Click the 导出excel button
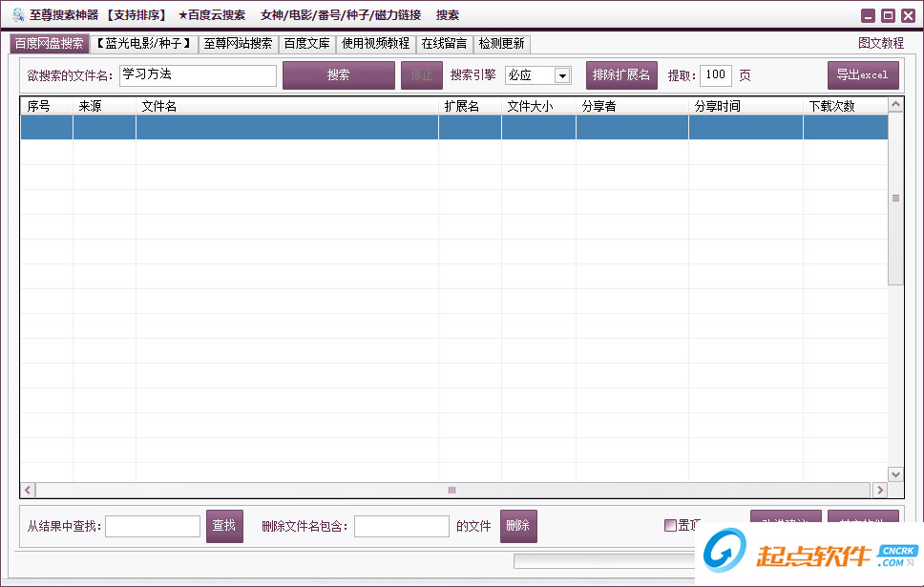 pos(863,75)
